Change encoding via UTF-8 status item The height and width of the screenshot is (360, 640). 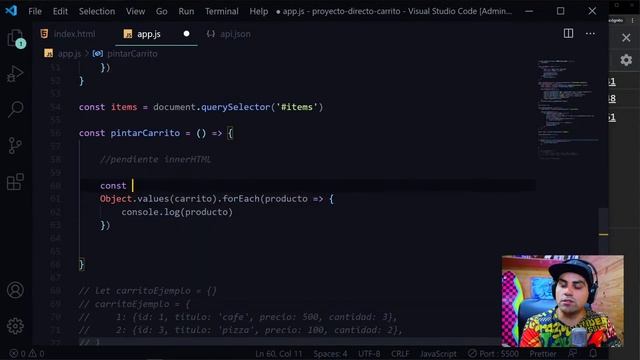point(369,353)
